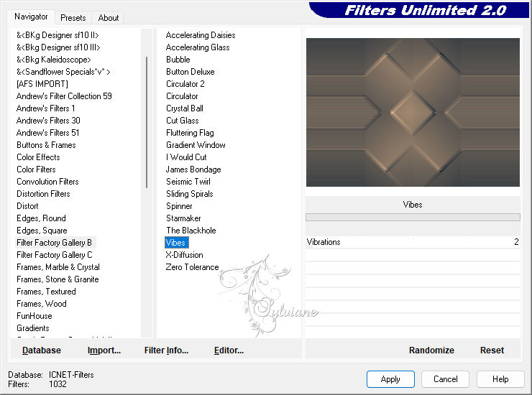Choose the Accelerating Daisies filter

click(x=201, y=35)
